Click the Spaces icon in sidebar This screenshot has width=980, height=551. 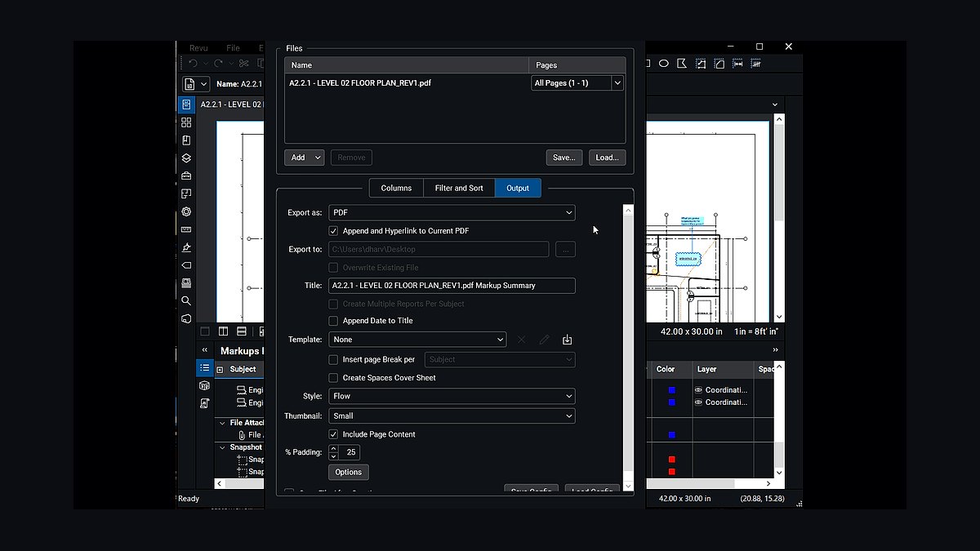pyautogui.click(x=186, y=193)
